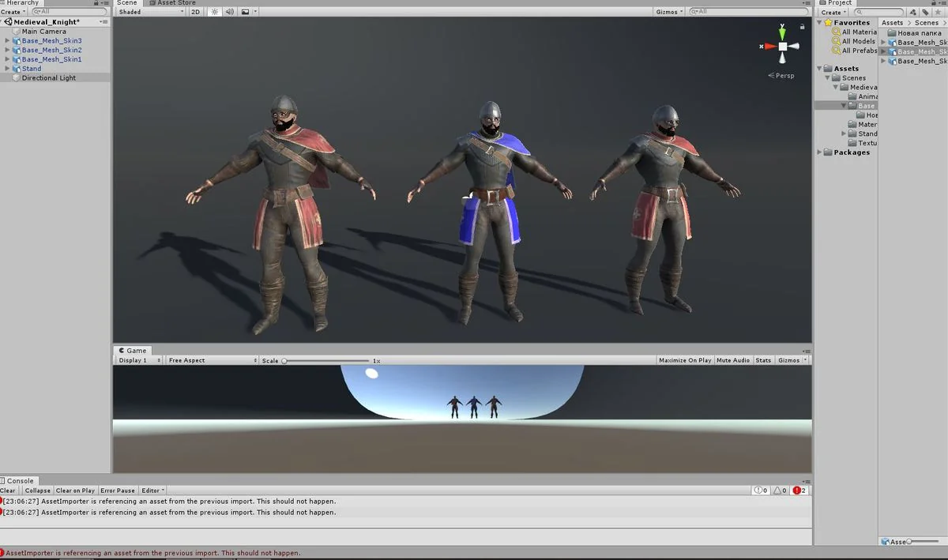Toggle scene audio speaker icon
The height and width of the screenshot is (560, 948).
(x=229, y=12)
